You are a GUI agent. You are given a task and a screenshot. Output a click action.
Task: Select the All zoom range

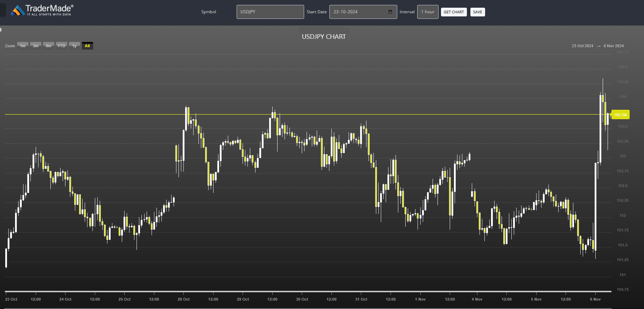(x=87, y=46)
